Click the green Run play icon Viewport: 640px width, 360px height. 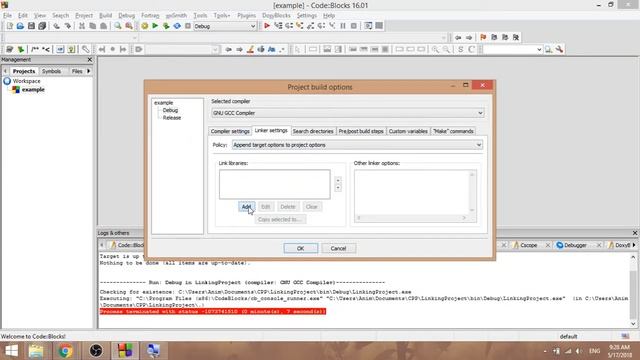pos(155,26)
